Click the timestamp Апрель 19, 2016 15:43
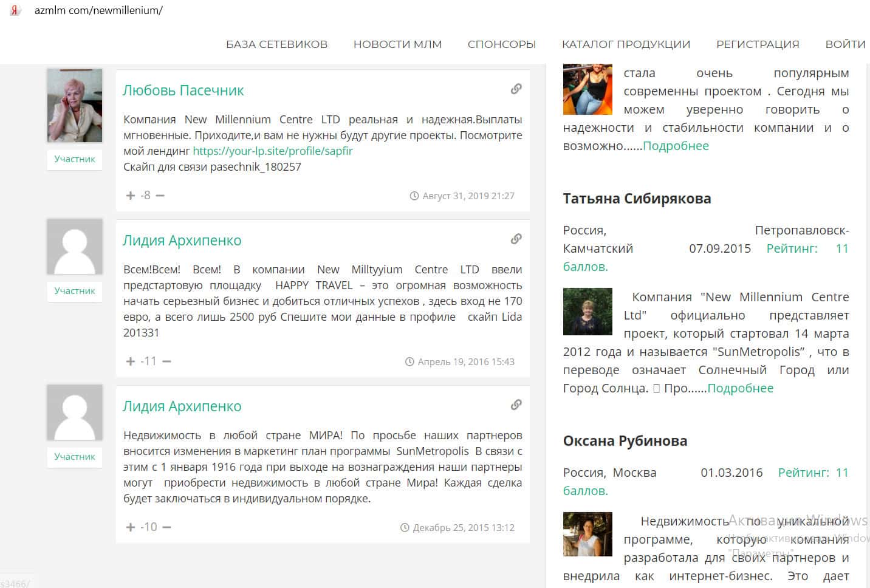The height and width of the screenshot is (588, 870). pos(466,362)
